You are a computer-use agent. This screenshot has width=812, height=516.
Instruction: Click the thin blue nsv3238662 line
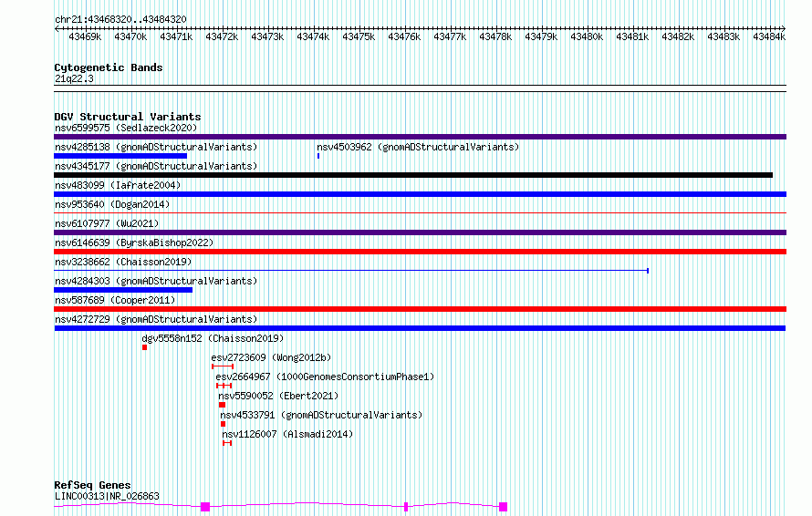[x=351, y=271]
